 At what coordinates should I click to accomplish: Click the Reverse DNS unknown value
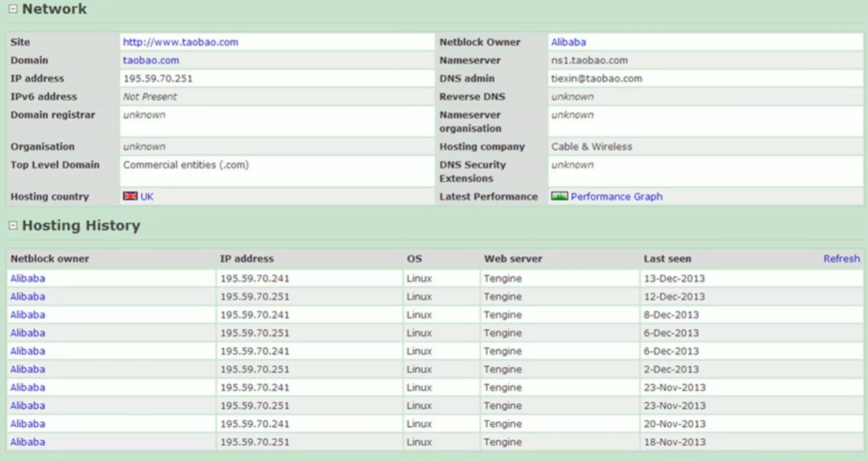572,97
